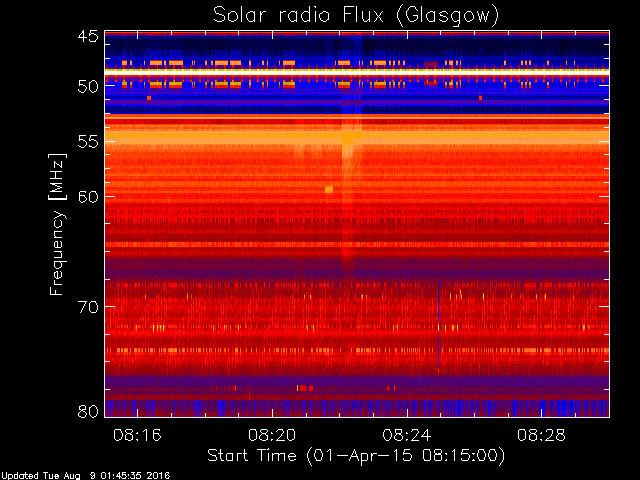Click the 'Frequency [MHz]' axis label

pos(57,224)
